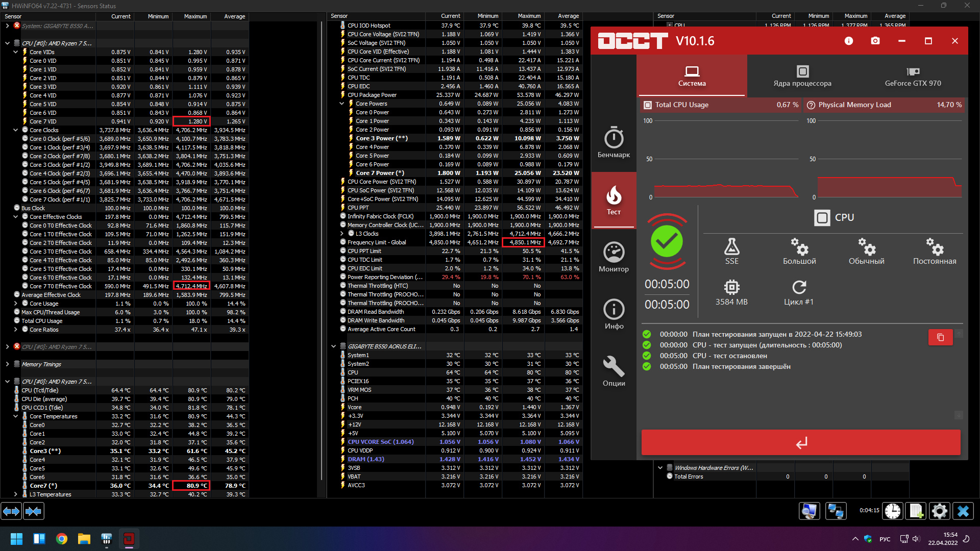Switch to GeForce GTX 970 tab

913,76
